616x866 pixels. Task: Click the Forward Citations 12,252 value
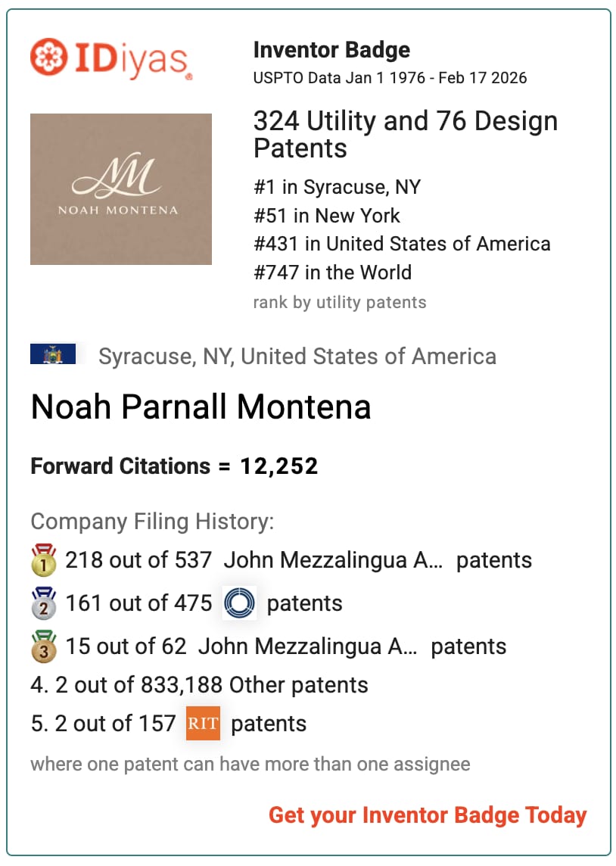(x=279, y=466)
